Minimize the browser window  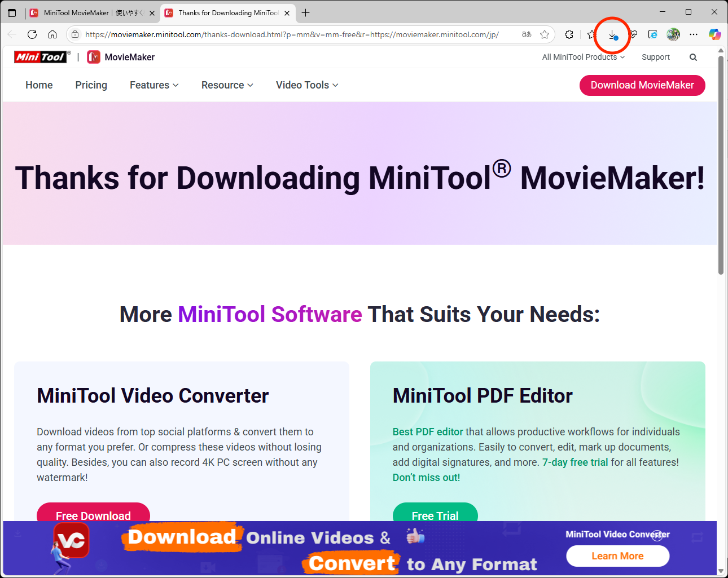tap(663, 12)
